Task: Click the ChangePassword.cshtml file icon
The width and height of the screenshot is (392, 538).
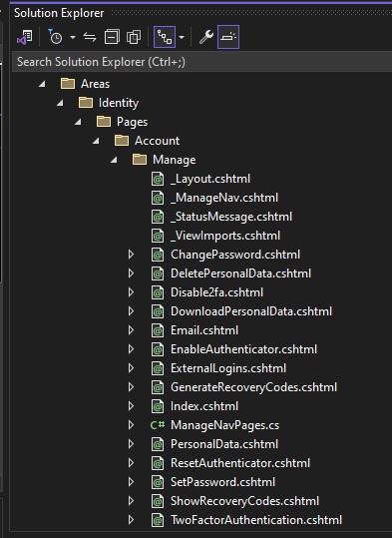Action: [158, 255]
